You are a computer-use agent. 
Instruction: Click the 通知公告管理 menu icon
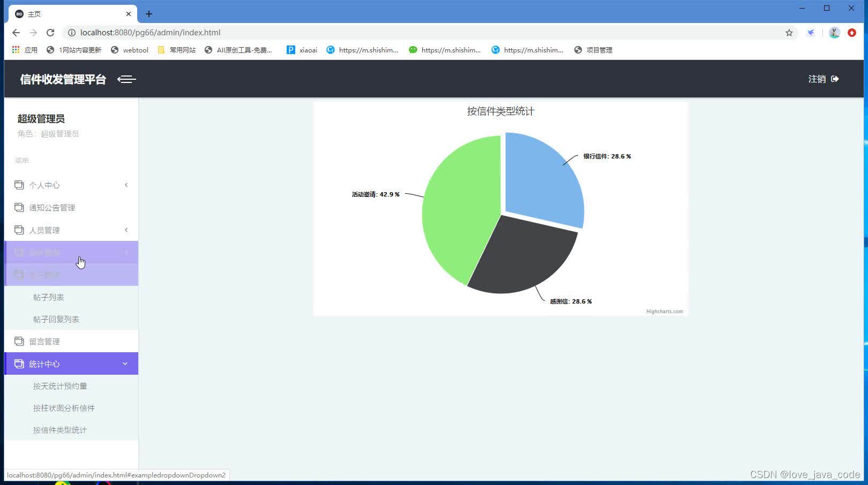tap(19, 207)
